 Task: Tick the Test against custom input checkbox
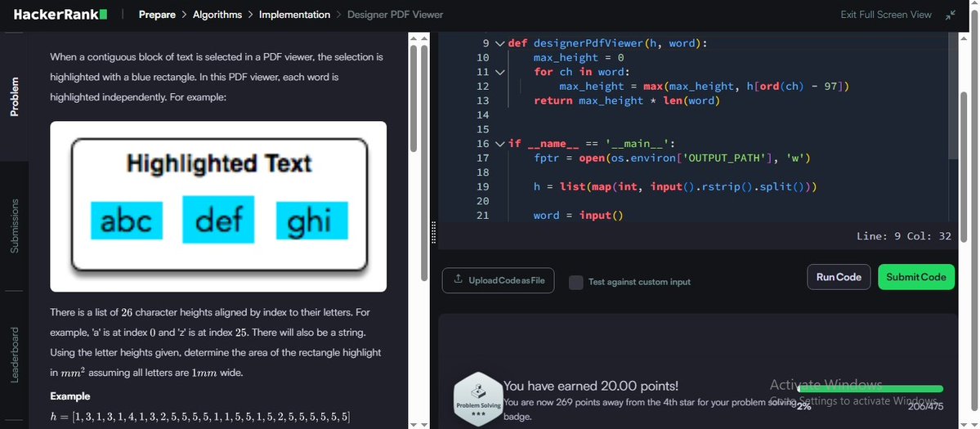tap(575, 282)
